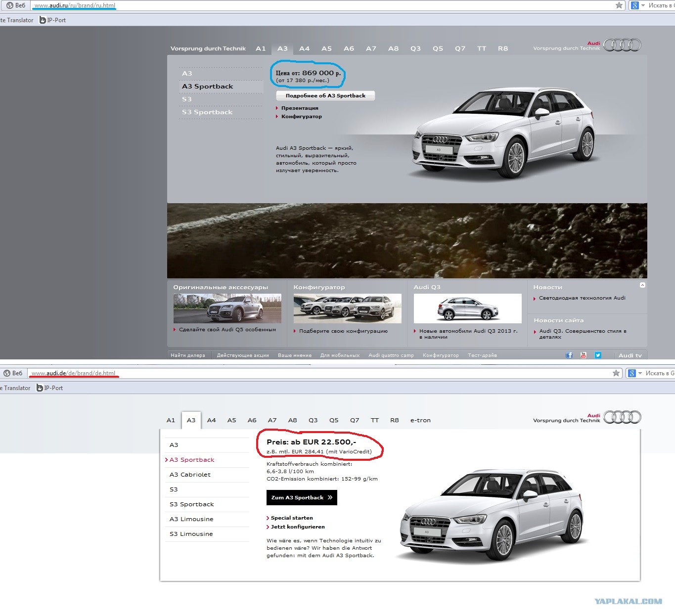Click the address bar showing www.audi.ru

tap(322, 5)
